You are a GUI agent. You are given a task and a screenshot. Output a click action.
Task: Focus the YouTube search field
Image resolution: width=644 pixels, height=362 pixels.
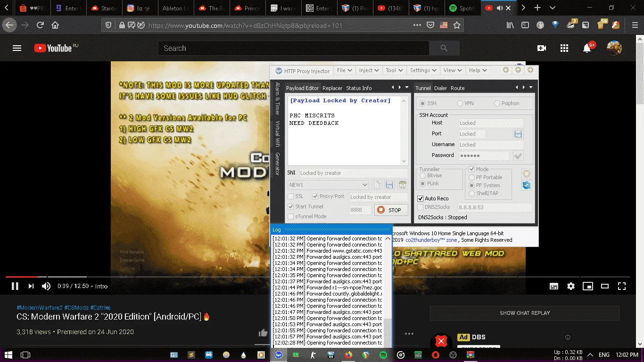coord(293,48)
